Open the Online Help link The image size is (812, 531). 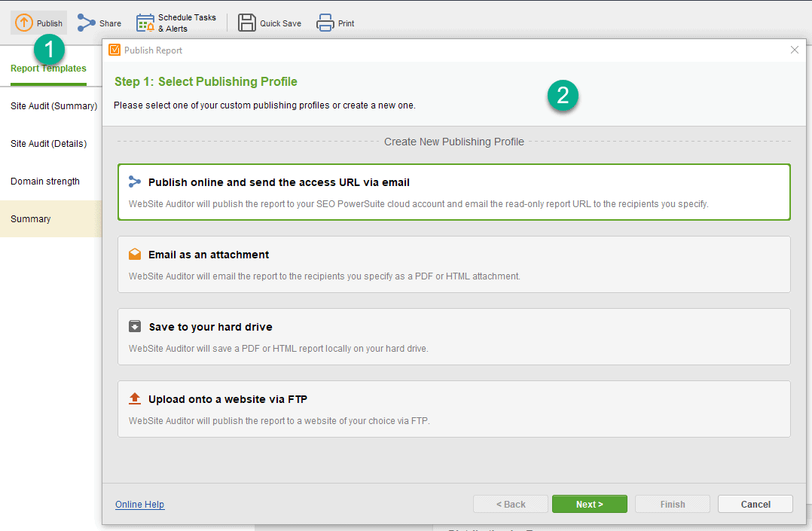coord(140,505)
